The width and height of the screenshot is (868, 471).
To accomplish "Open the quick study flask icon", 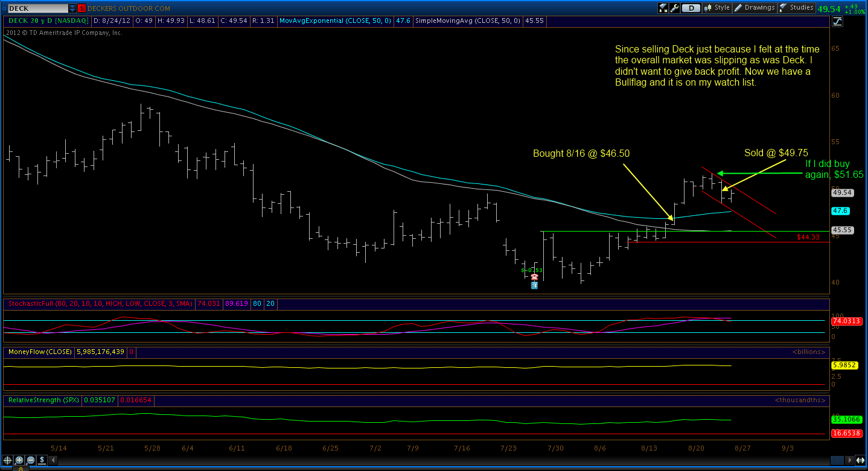I will [x=663, y=8].
